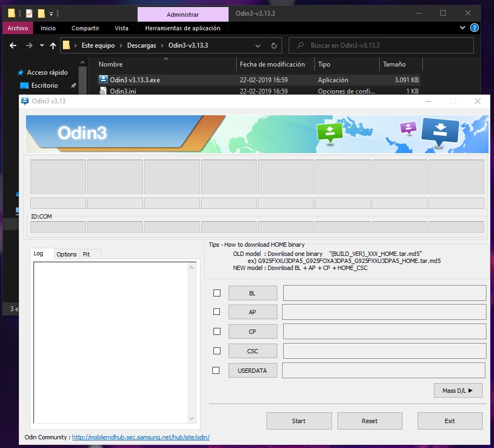Refresh the Odin3-v3.13.3 folder view
Screen dimensions: 494x448
(274, 46)
